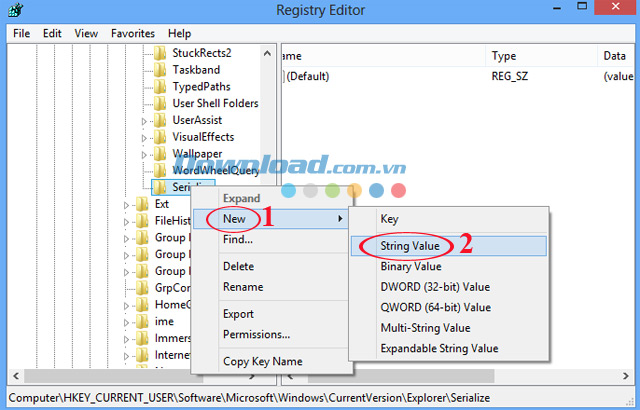The image size is (640, 410).
Task: Click the Ext folder icon
Action: click(x=142, y=204)
